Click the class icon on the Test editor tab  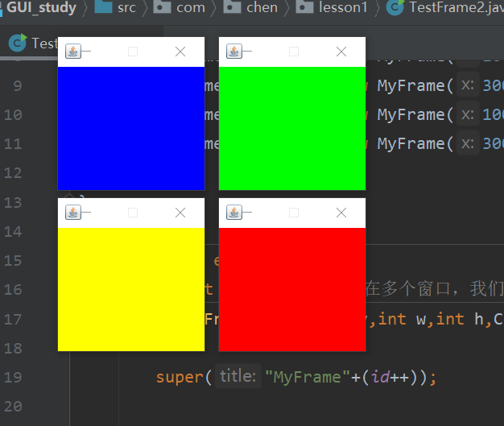[18, 43]
